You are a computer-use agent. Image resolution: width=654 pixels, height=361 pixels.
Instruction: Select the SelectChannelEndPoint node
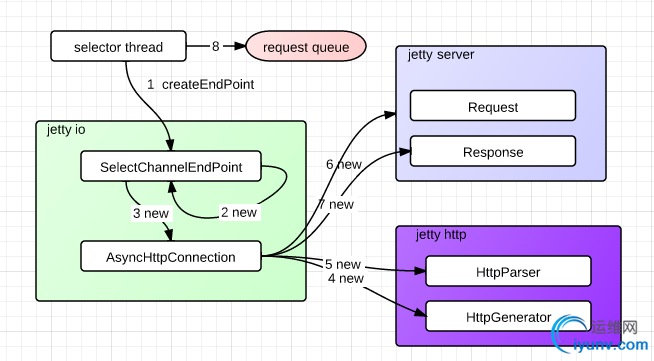click(x=171, y=166)
